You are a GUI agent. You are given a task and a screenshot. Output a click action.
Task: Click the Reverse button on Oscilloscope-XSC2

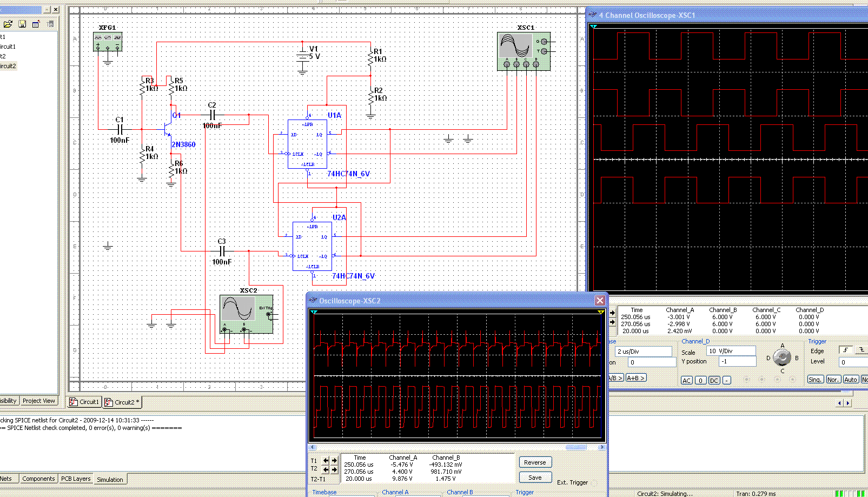tap(535, 462)
